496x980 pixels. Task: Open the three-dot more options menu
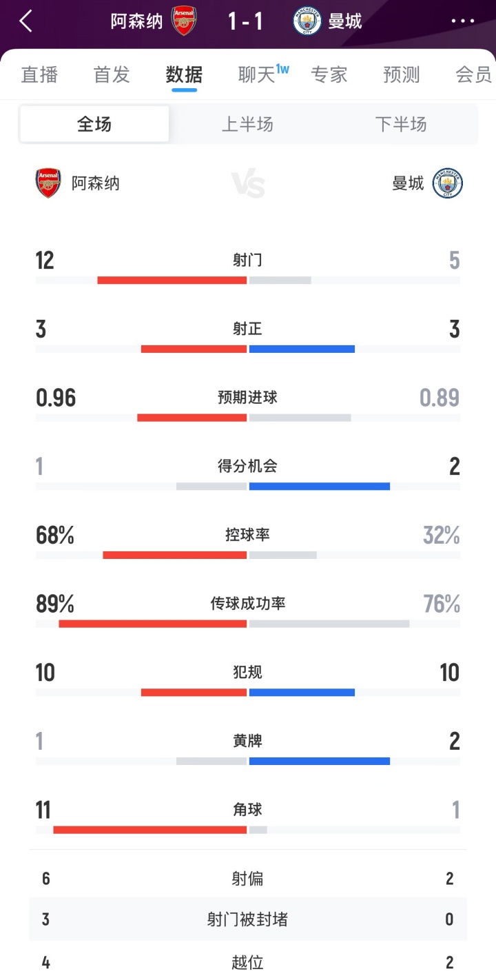463,21
